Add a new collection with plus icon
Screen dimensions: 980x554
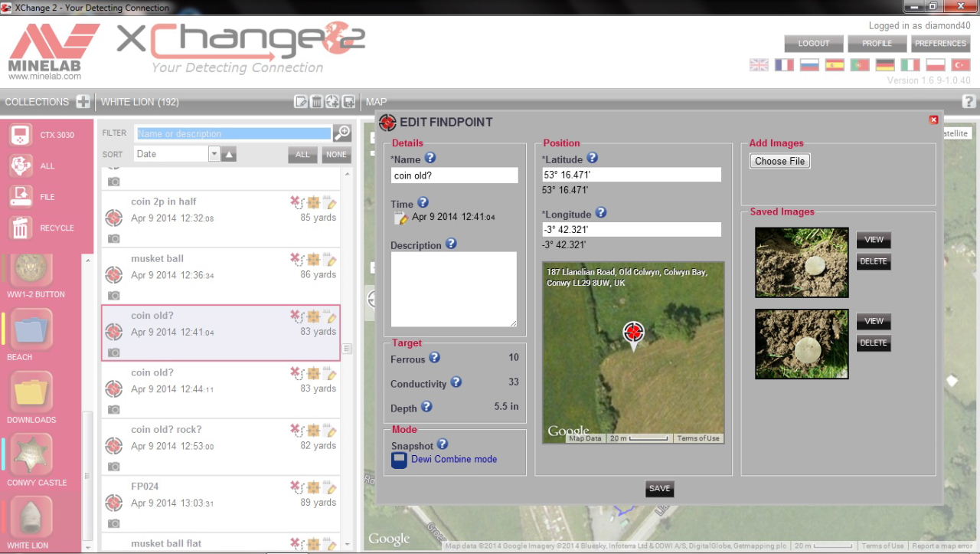[x=83, y=102]
